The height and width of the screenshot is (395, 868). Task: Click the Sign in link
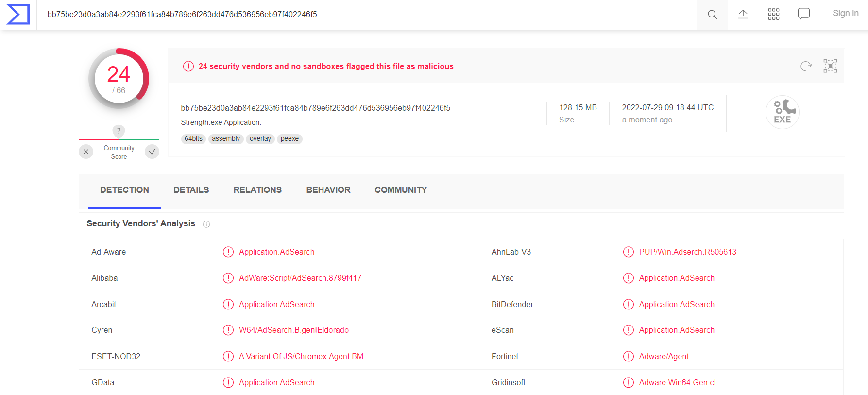click(845, 14)
